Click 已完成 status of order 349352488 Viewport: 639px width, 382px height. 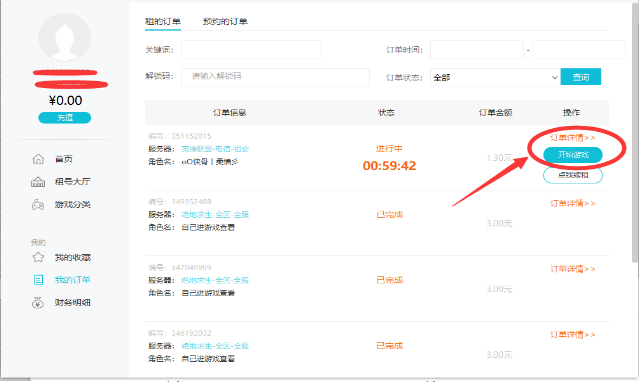389,214
